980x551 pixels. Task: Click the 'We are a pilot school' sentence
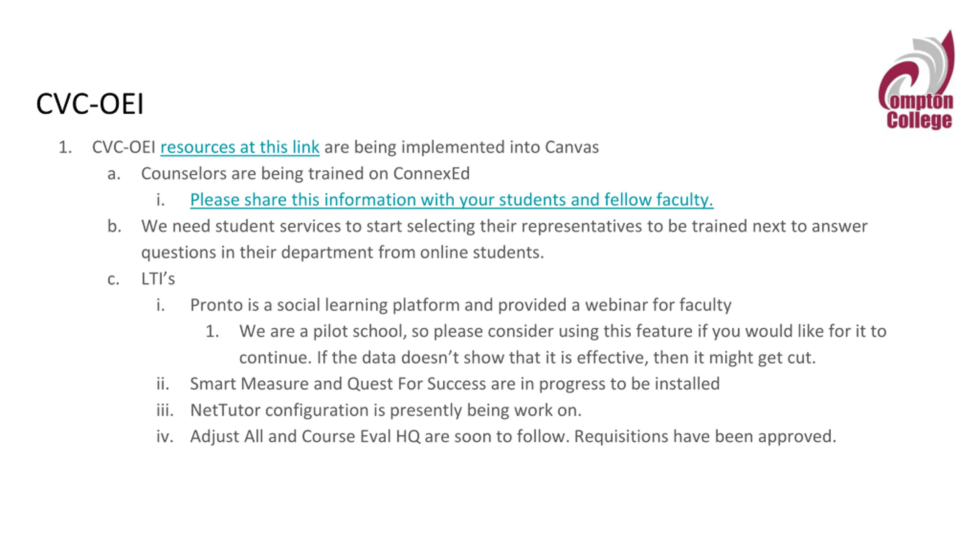563,331
